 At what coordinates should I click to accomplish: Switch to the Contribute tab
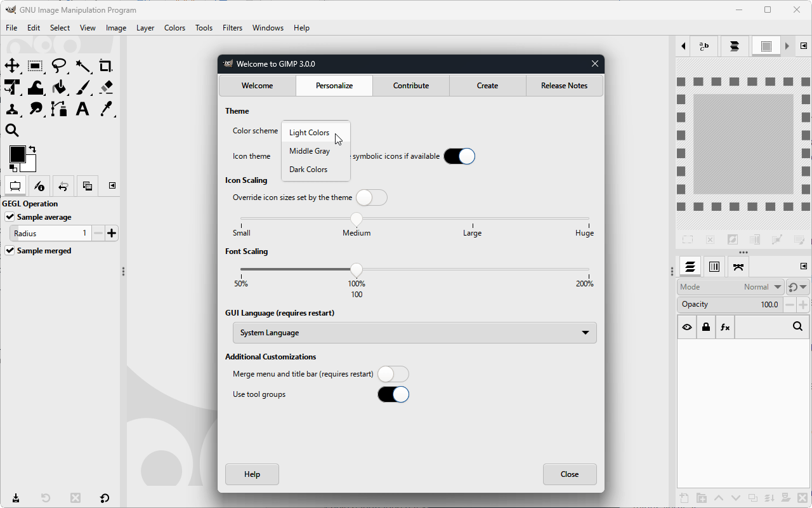(411, 86)
